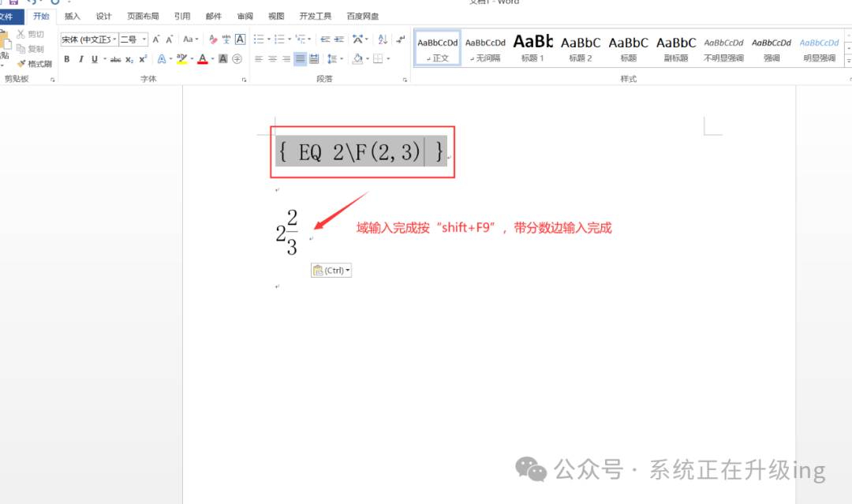Decrease paragraph indent

pos(325,39)
